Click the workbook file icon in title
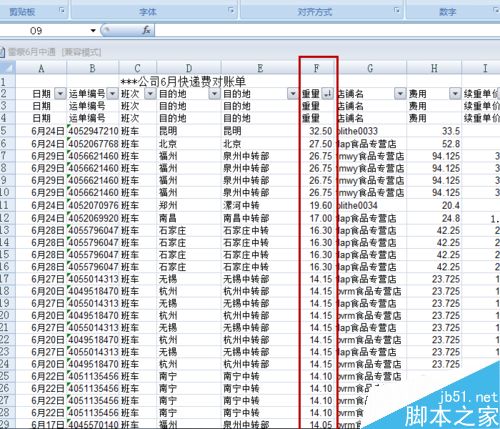Viewport: 500px width, 429px height. pyautogui.click(x=2, y=52)
